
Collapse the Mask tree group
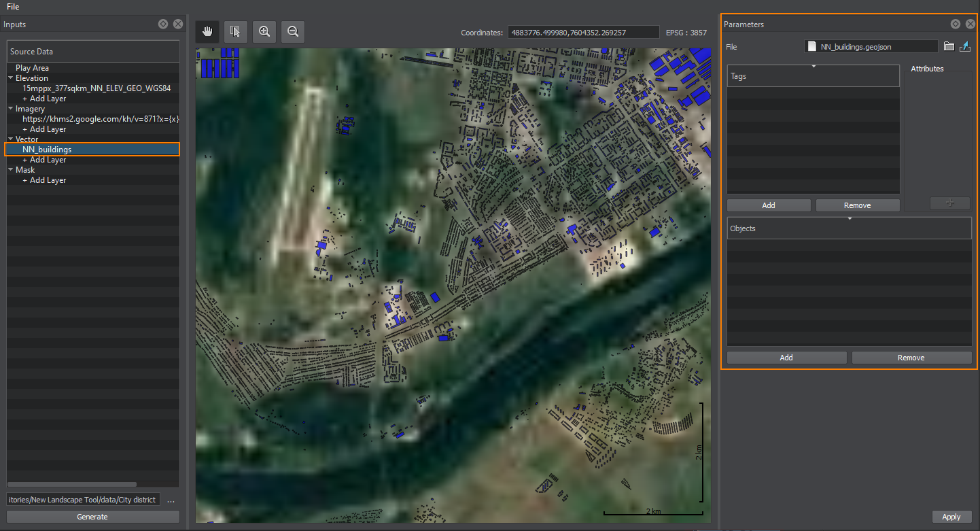point(11,170)
